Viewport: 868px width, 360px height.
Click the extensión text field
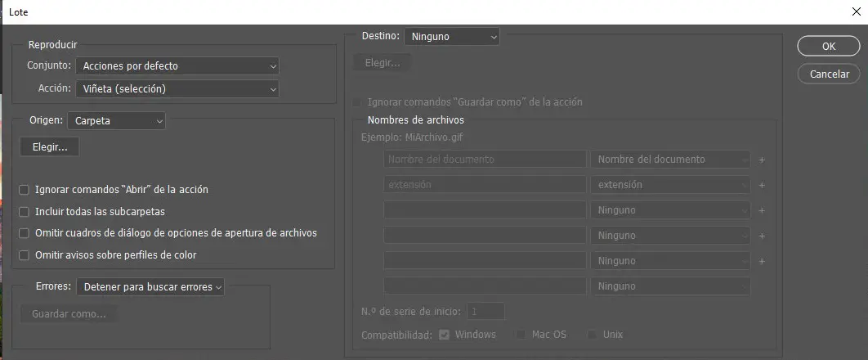485,185
